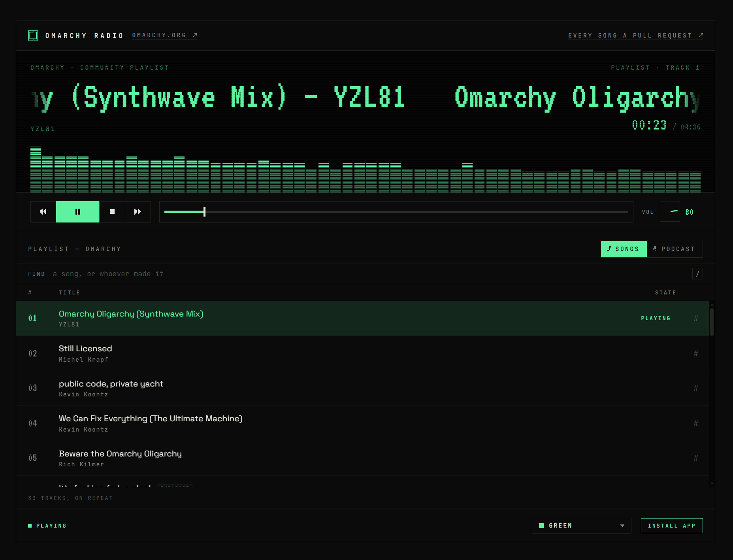
Task: Click the Omarchy Radio logo icon
Action: coord(33,36)
